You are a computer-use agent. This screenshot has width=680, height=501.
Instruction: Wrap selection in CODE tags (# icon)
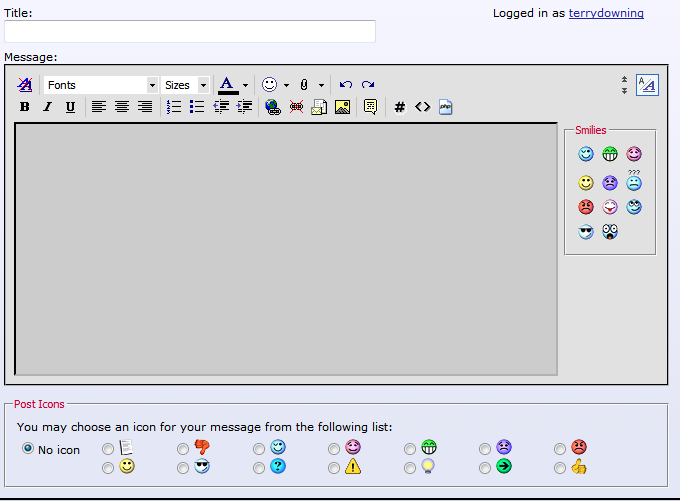[399, 107]
